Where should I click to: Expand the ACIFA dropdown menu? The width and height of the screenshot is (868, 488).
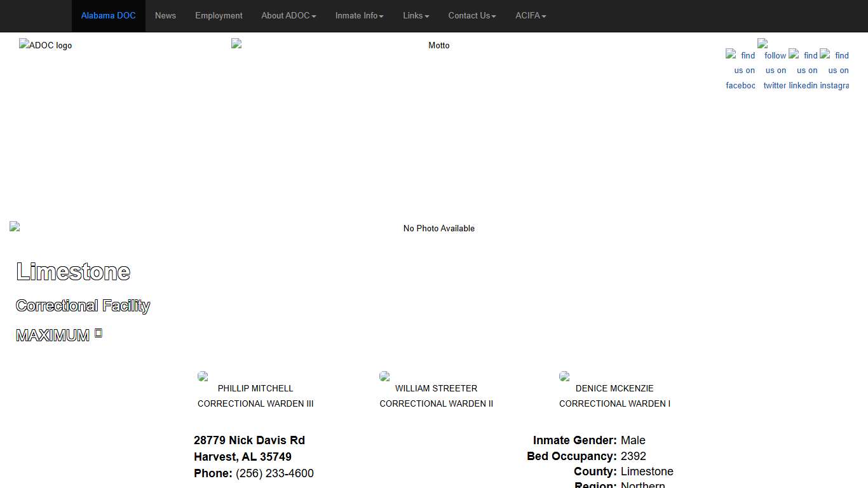(x=531, y=16)
